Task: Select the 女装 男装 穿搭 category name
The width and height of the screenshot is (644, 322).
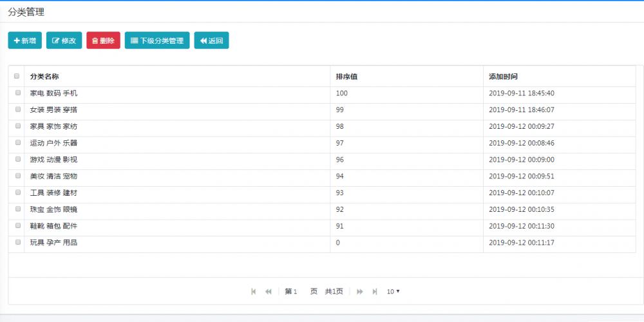Action: point(54,110)
